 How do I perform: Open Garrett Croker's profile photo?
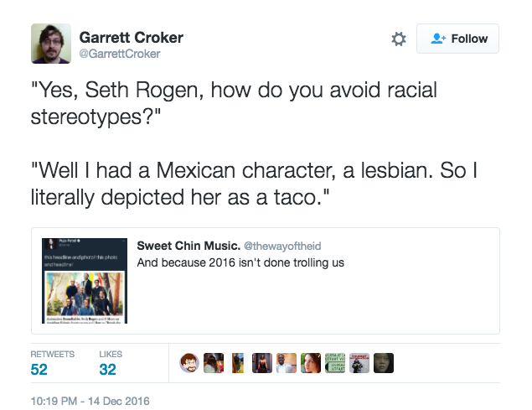click(51, 44)
